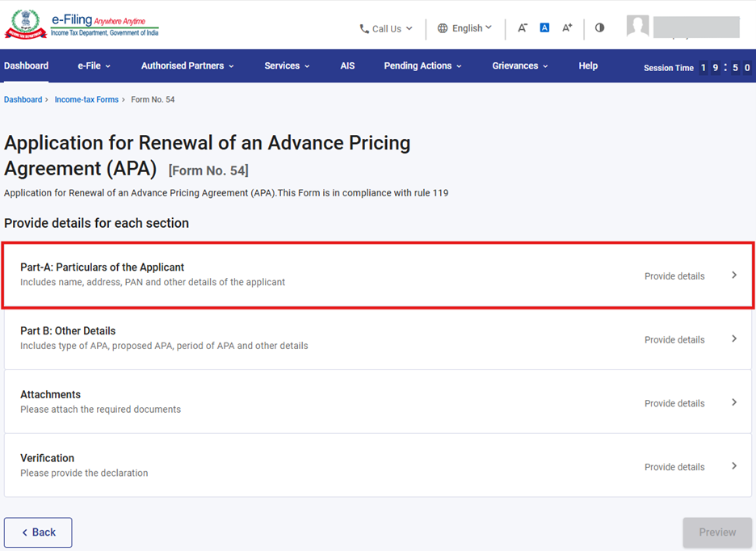Click the globe language icon
The width and height of the screenshot is (756, 551).
443,28
